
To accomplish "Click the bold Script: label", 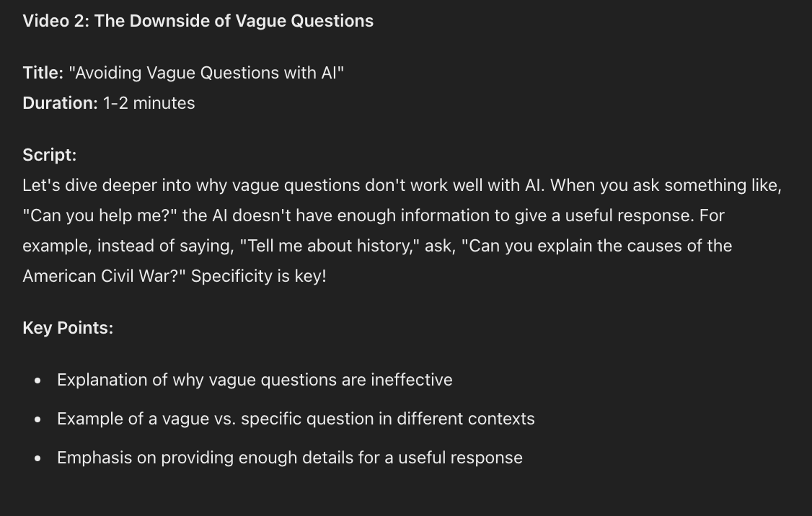I will click(49, 155).
